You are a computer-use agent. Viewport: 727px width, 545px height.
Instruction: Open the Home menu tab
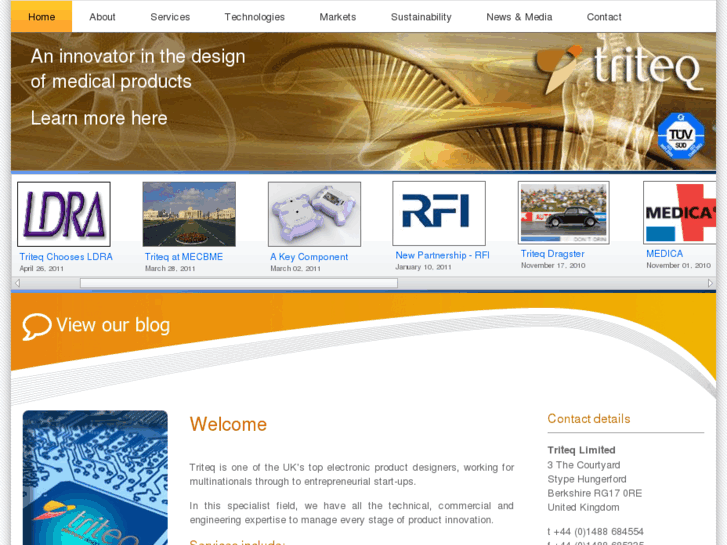(x=41, y=17)
